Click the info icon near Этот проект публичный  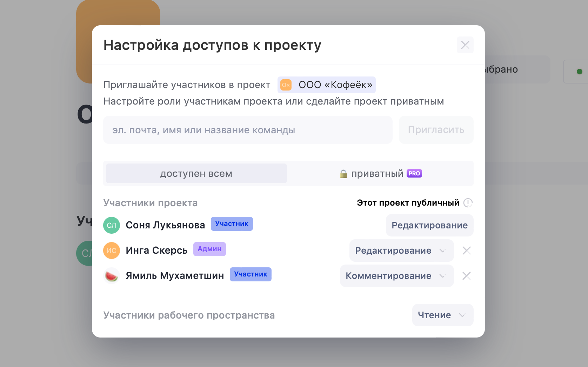click(469, 202)
